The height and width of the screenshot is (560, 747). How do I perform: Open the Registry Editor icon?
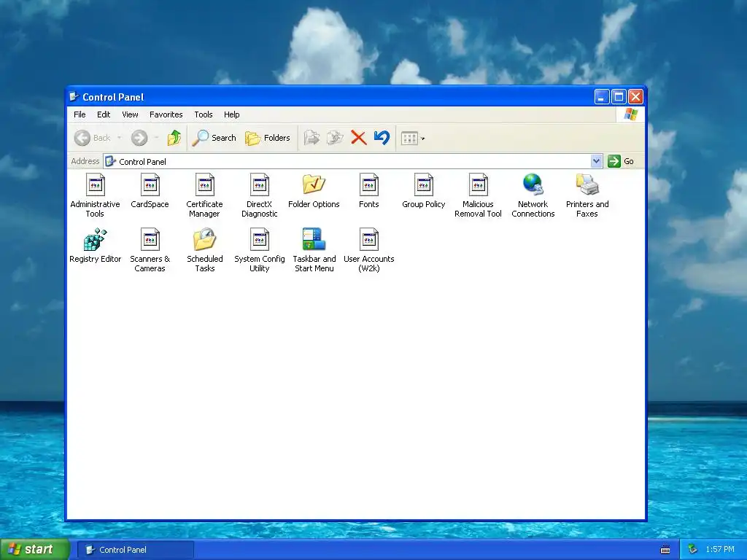click(x=96, y=239)
